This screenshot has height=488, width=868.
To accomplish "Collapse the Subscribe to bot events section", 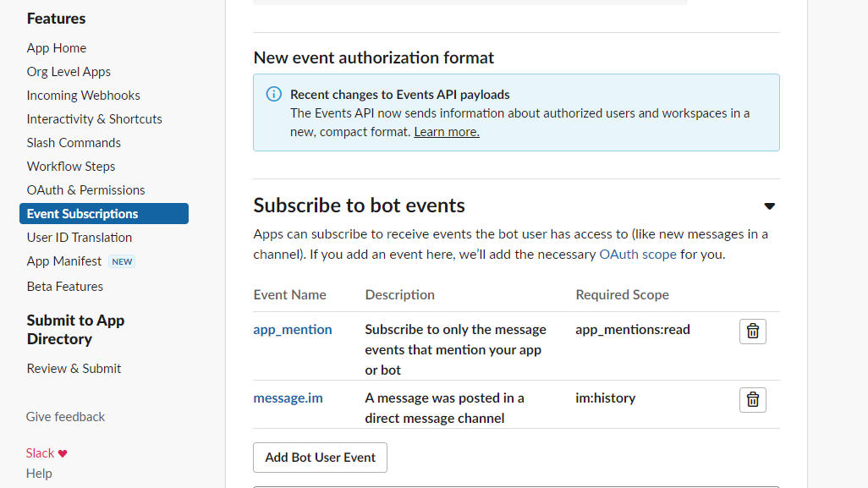I will (x=769, y=206).
